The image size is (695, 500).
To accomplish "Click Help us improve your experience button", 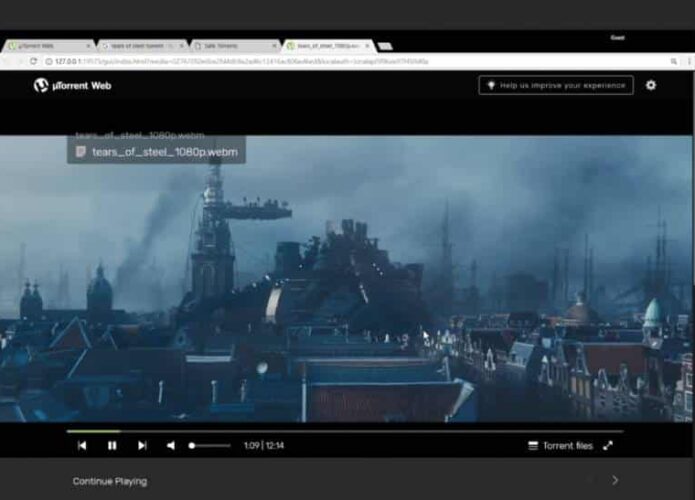I will [x=556, y=85].
